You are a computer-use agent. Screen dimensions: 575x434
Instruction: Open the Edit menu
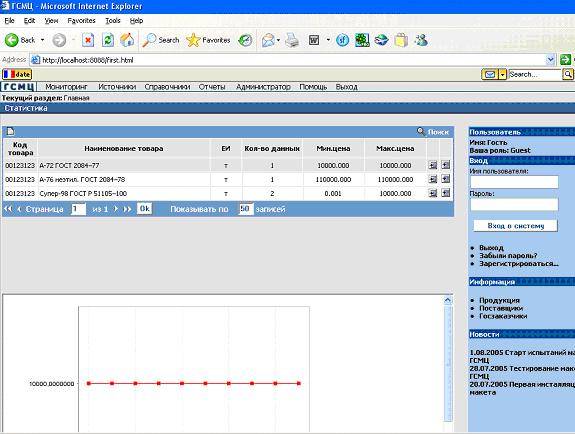[x=29, y=21]
